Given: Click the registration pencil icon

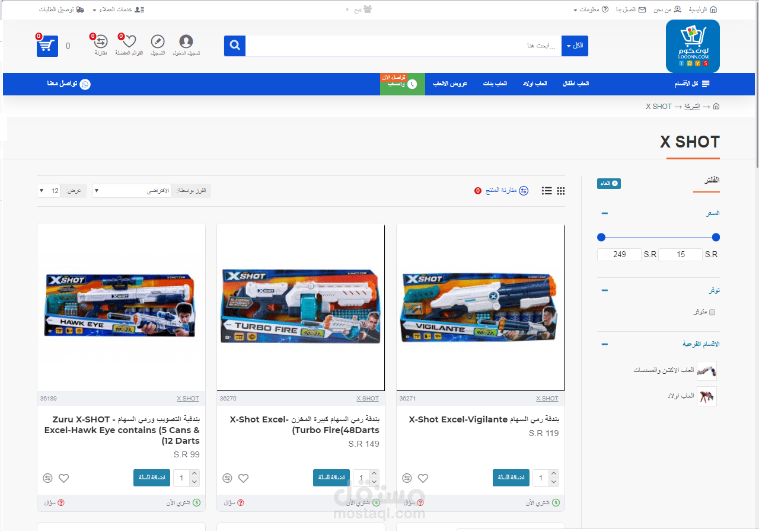Looking at the screenshot, I should click(158, 41).
